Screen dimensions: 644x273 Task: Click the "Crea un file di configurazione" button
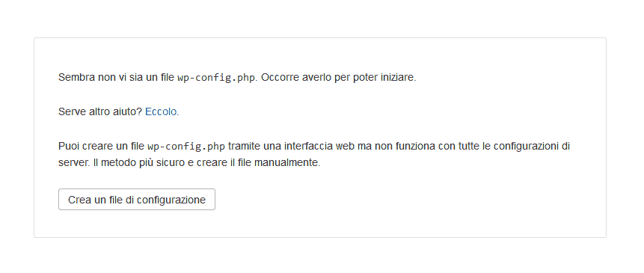137,200
